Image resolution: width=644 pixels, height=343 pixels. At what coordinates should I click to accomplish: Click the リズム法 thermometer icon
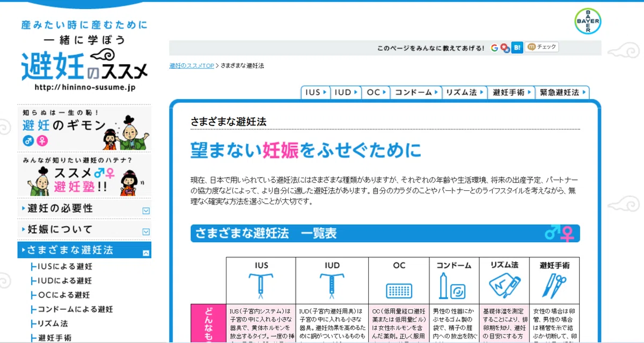504,286
